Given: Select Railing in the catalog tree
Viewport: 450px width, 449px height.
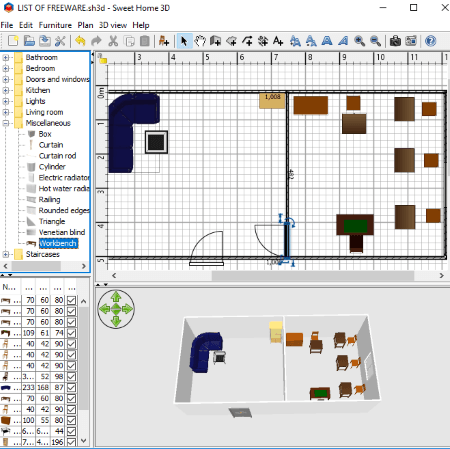Looking at the screenshot, I should click(49, 200).
